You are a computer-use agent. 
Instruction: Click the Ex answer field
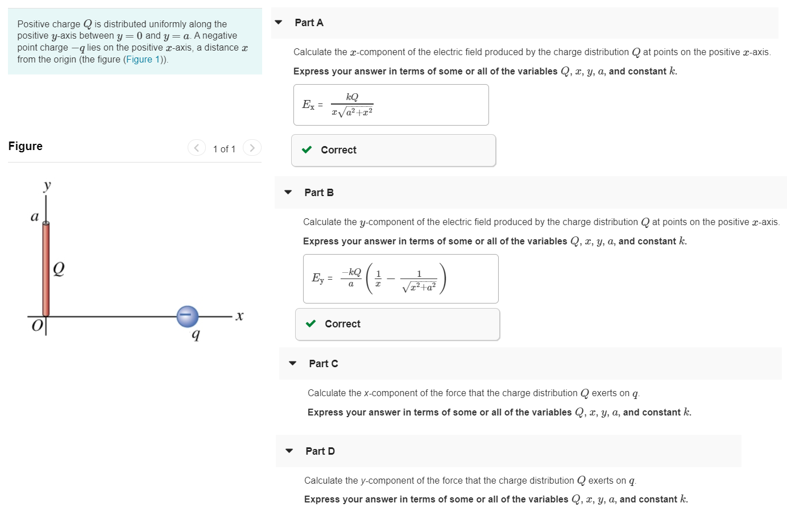pyautogui.click(x=391, y=105)
